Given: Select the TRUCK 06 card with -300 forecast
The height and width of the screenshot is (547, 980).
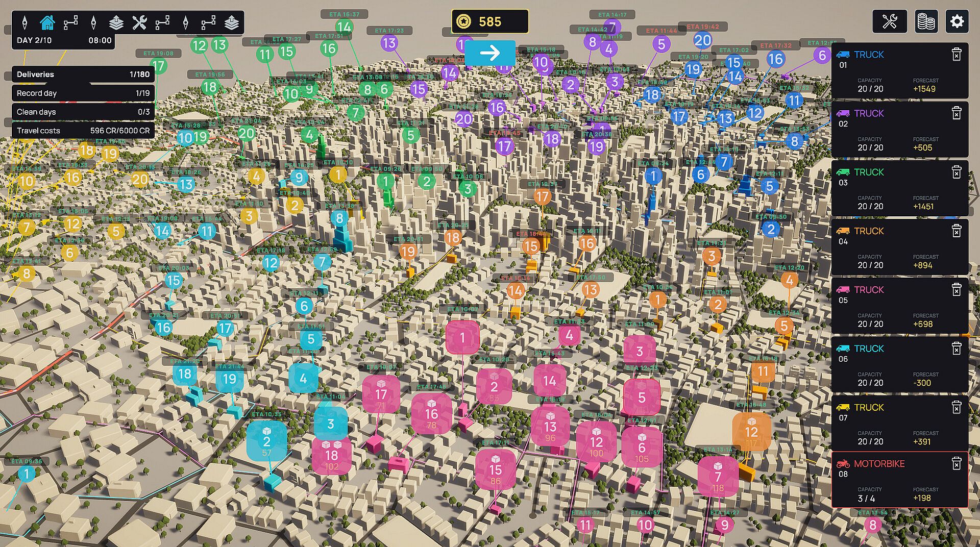Looking at the screenshot, I should pyautogui.click(x=900, y=364).
